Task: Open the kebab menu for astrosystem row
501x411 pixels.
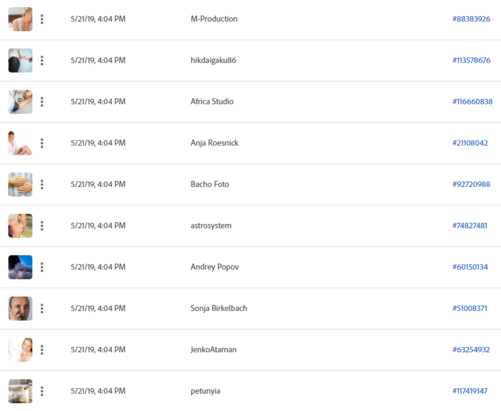Action: 42,226
